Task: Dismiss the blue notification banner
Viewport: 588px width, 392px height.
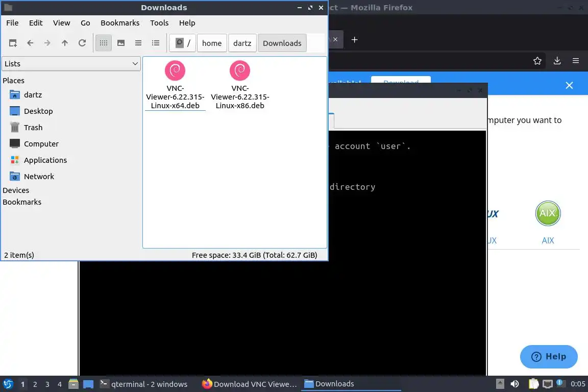Action: pyautogui.click(x=569, y=86)
